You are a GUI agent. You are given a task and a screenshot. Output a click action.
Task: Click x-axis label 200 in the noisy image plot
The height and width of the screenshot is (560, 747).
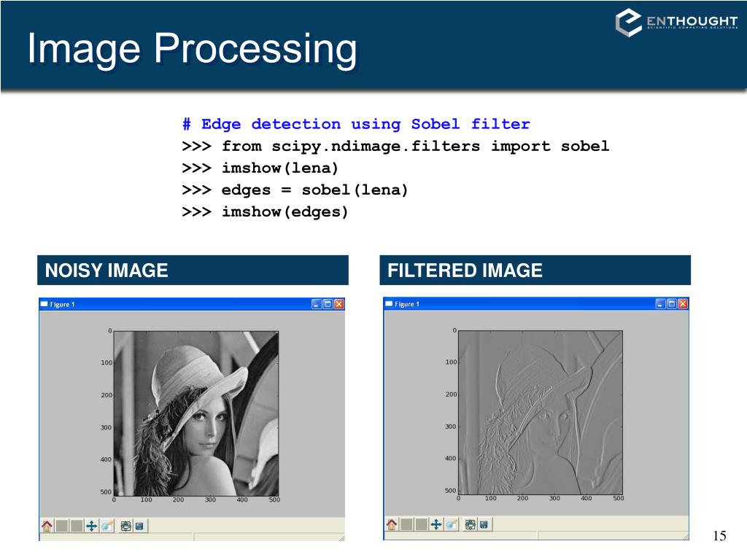point(178,499)
